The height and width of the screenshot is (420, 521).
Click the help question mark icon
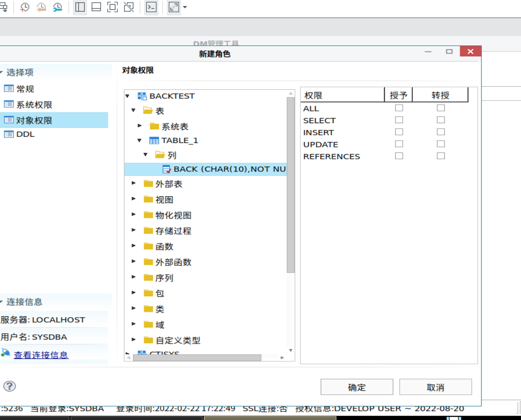9,386
